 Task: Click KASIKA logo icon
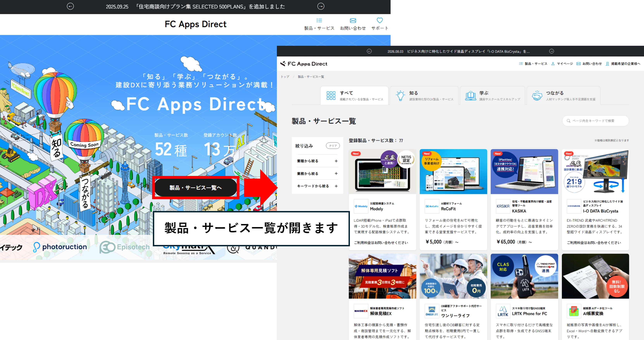(x=503, y=206)
